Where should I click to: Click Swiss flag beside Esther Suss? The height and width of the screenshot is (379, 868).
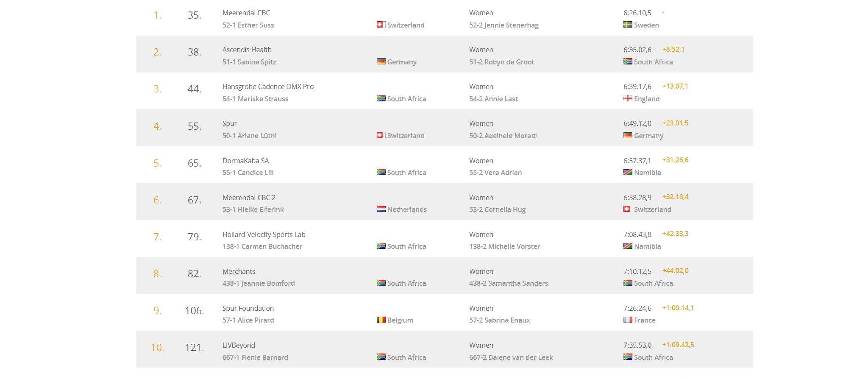(x=380, y=25)
